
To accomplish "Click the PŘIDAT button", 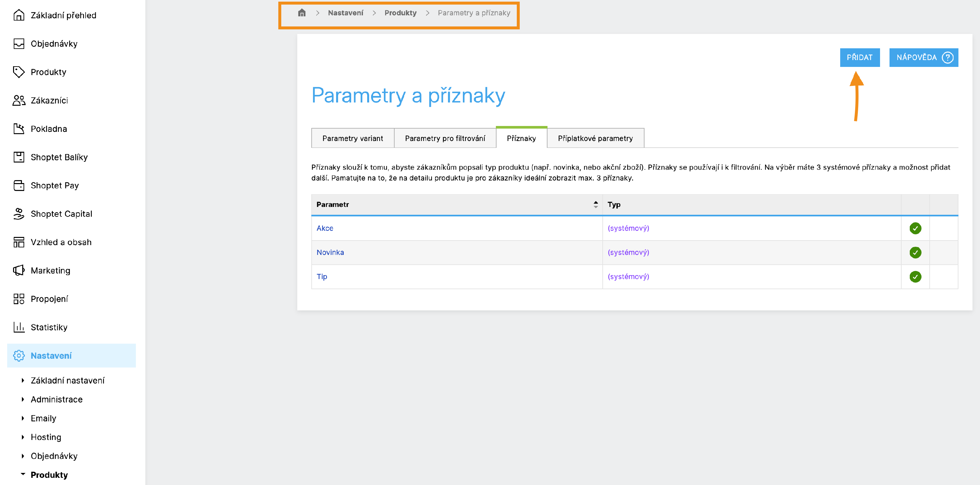I will 859,57.
